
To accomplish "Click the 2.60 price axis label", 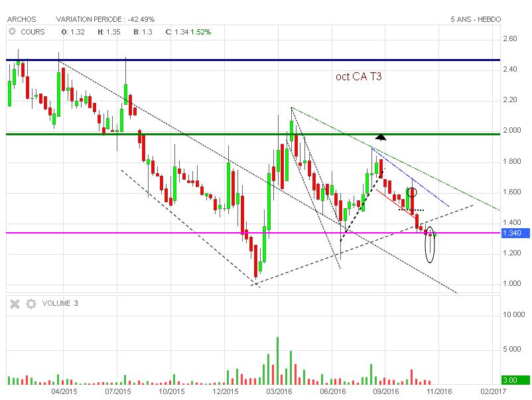I will tap(510, 38).
